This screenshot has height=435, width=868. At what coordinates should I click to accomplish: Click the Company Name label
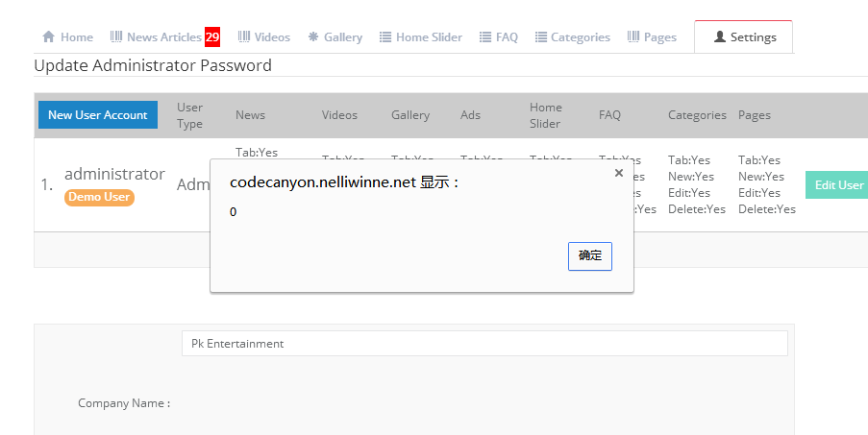[x=124, y=403]
